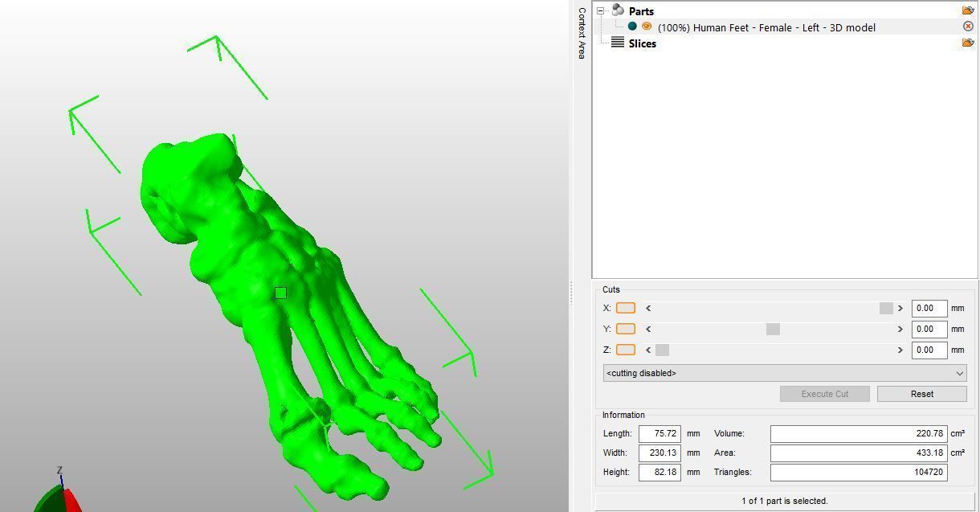Click the Volume value field 220.78
The height and width of the screenshot is (512, 980).
(x=859, y=433)
